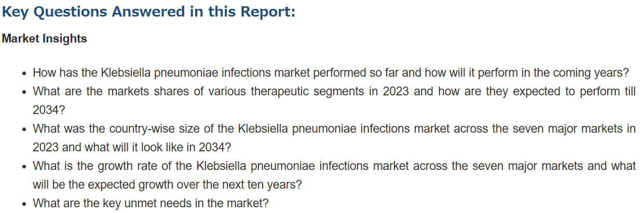This screenshot has width=644, height=213.
Task: Click the 'Market Insights' subheading
Action: [45, 39]
